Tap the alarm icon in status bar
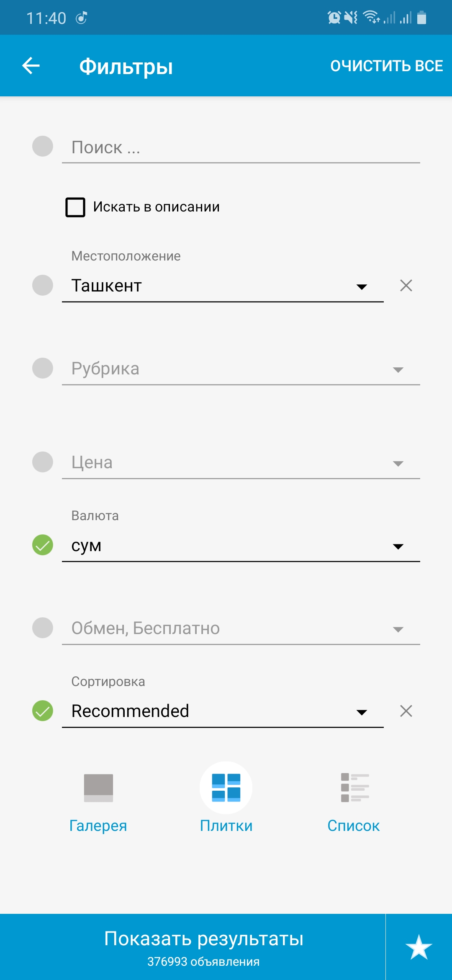 point(334,18)
